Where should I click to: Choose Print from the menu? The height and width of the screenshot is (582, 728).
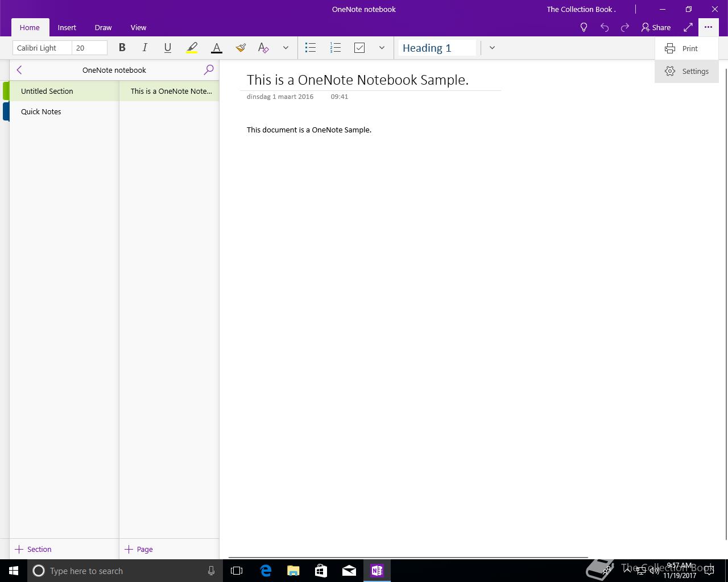click(686, 48)
